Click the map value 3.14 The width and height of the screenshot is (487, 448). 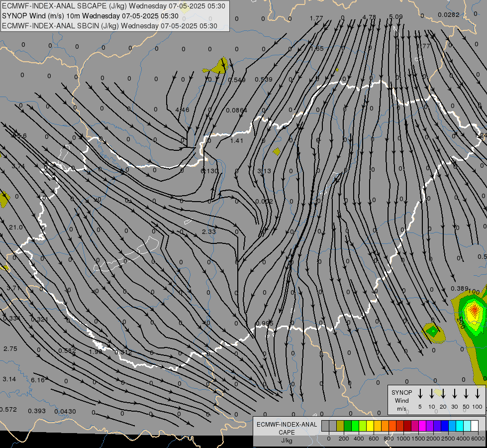(9, 379)
